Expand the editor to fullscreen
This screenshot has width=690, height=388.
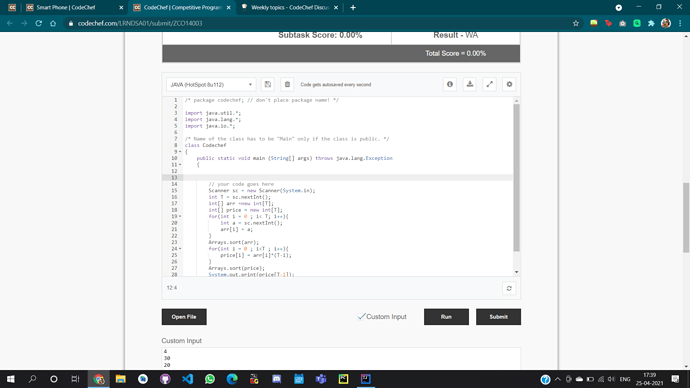[x=489, y=84]
